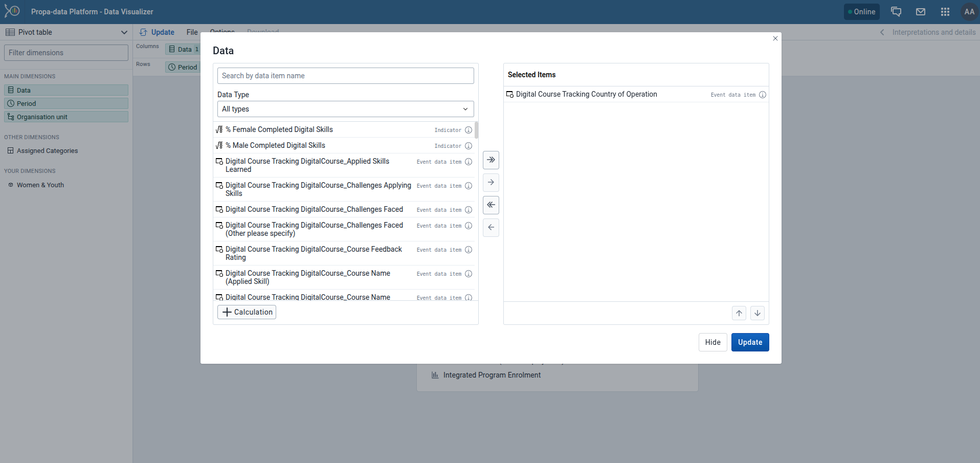The width and height of the screenshot is (980, 463).
Task: Click the Update button in the dialog
Action: 749,342
